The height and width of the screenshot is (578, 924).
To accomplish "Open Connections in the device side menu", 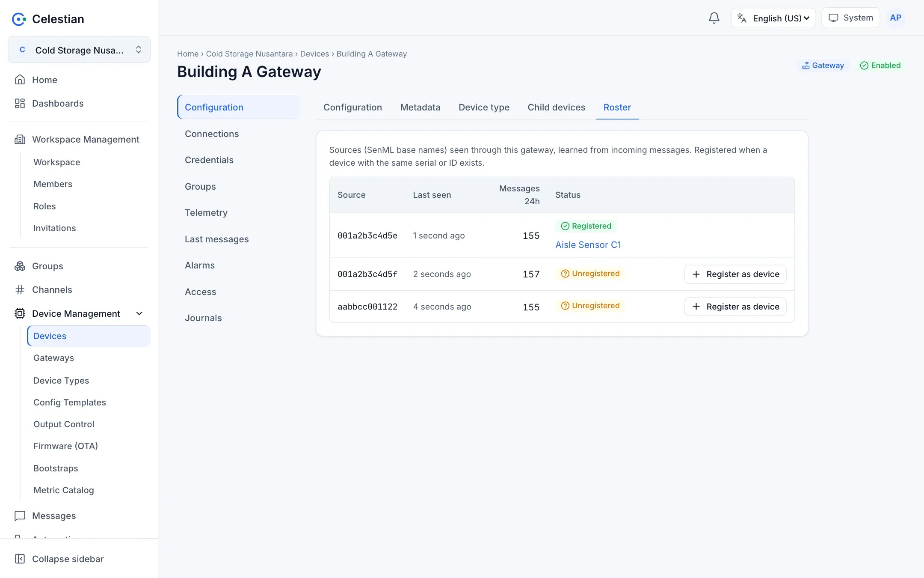I will point(238,134).
